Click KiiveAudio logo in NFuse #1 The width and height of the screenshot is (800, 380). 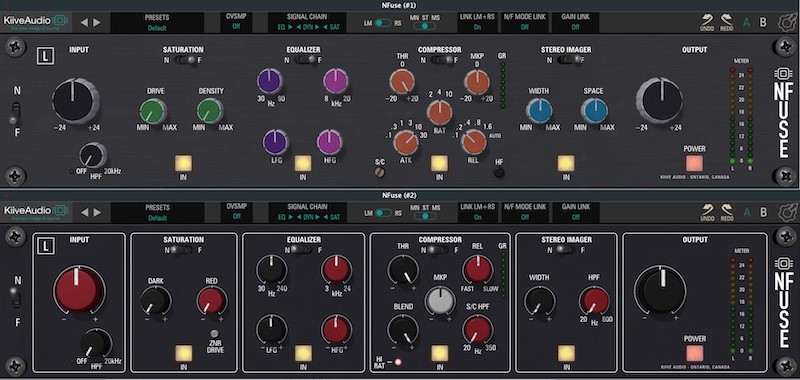tap(36, 22)
